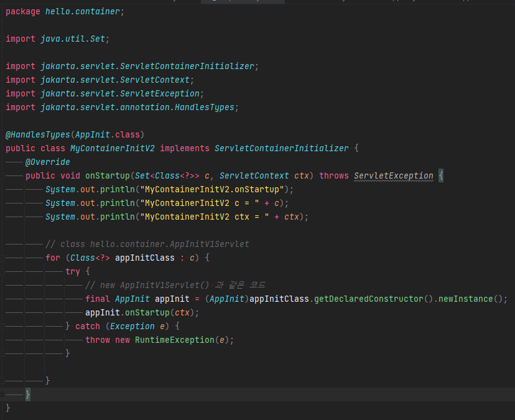This screenshot has height=420, width=515.
Task: Click the "MyContainerInitV2 c = " string literal
Action: [x=200, y=203]
